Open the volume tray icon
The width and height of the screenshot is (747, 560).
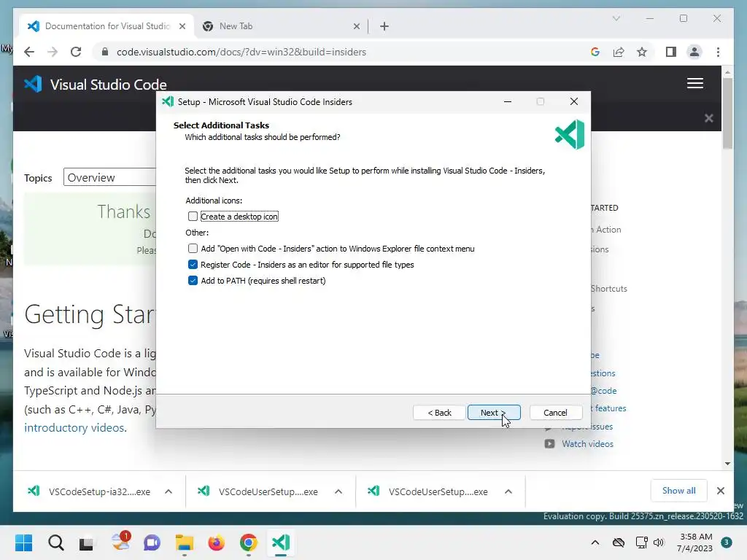(x=659, y=542)
